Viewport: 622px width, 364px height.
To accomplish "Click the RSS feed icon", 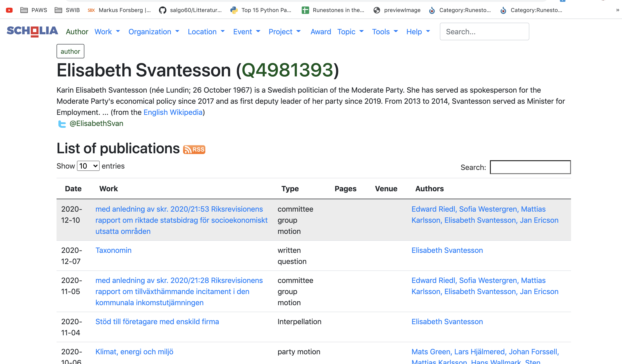I will point(194,149).
